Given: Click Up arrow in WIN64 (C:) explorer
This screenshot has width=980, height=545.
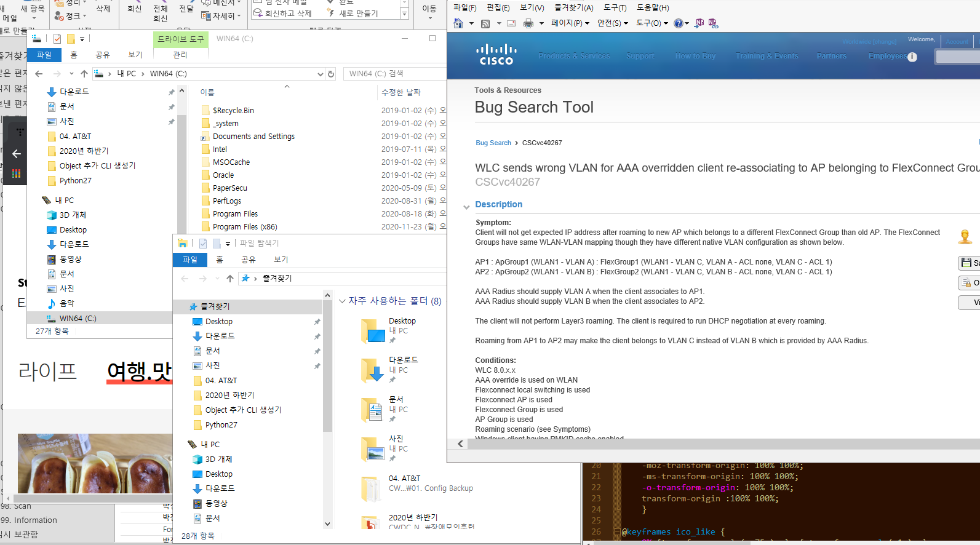Looking at the screenshot, I should (84, 74).
